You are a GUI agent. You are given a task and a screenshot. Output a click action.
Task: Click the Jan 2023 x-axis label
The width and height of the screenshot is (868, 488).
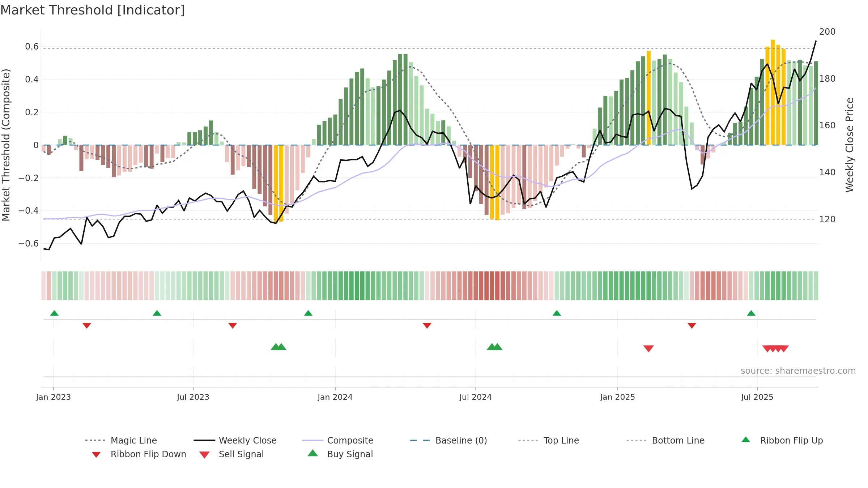(54, 397)
